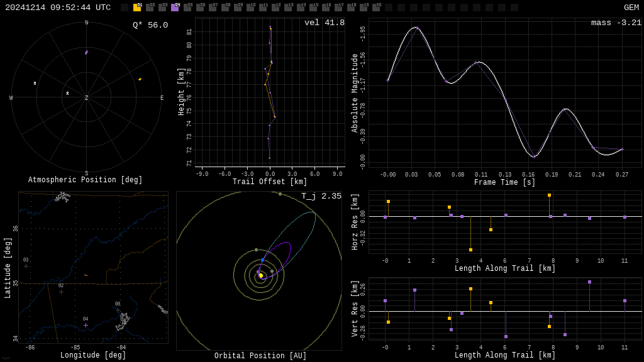The height and width of the screenshot is (362, 644).
Task: Click the GEM shower label
Action: coord(631,8)
